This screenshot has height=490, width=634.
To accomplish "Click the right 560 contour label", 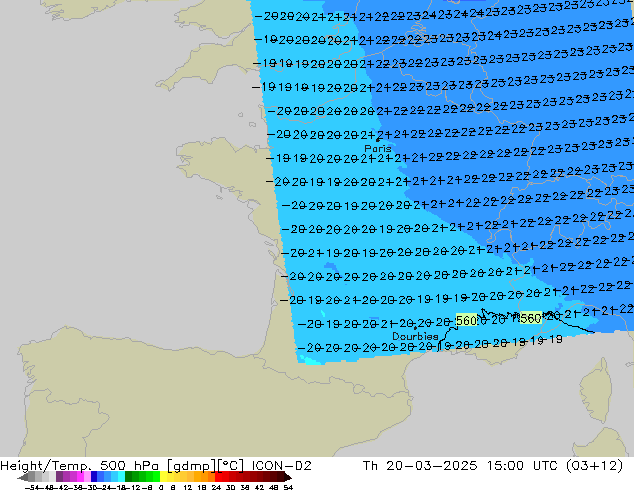I will click(530, 318).
